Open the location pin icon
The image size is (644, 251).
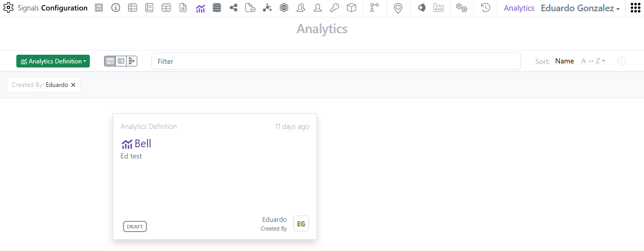click(x=398, y=8)
